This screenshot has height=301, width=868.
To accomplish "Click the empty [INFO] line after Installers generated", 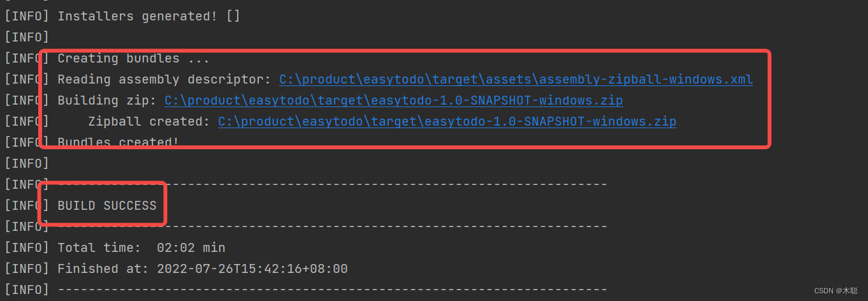I will (x=27, y=37).
